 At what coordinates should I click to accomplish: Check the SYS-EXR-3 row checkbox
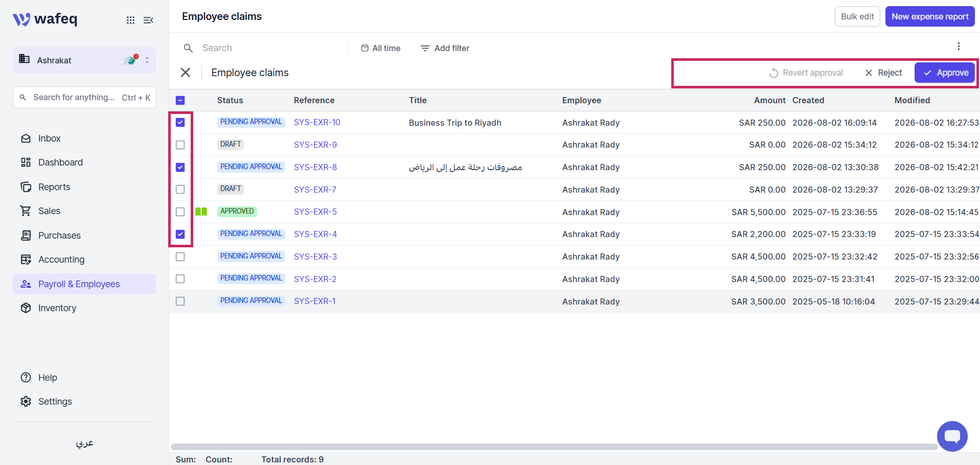[x=180, y=257]
